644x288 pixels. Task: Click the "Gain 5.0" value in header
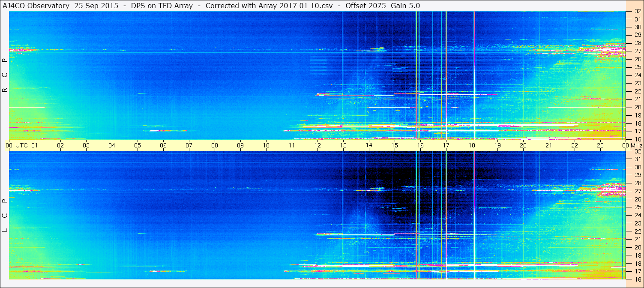(405, 6)
